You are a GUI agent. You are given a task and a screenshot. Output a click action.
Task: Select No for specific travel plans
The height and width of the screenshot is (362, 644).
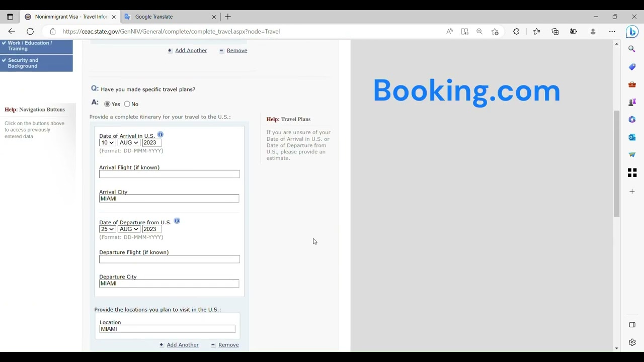coord(127,104)
